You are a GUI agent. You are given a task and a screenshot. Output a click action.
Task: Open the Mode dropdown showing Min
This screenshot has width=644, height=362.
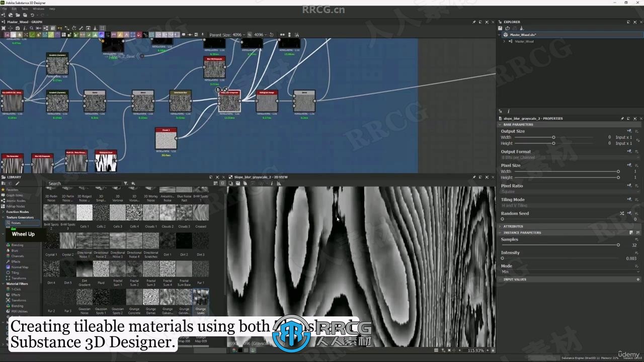(571, 272)
